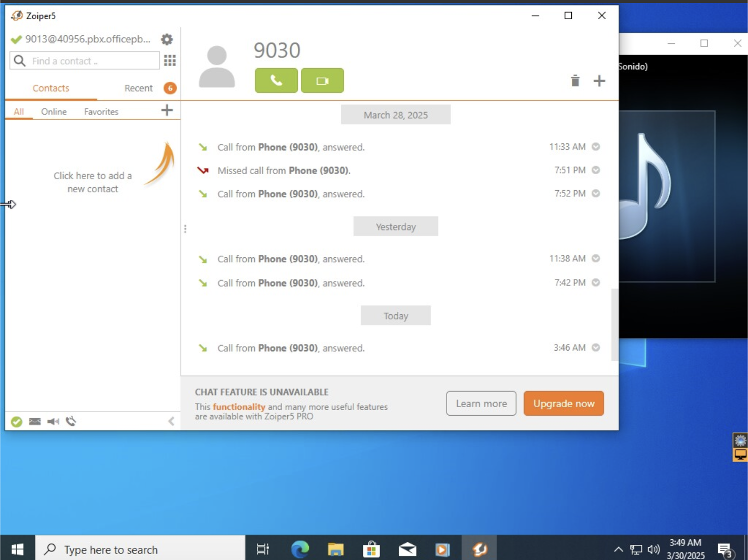Open volume control in system tray
Image resolution: width=748 pixels, height=560 pixels.
(654, 549)
